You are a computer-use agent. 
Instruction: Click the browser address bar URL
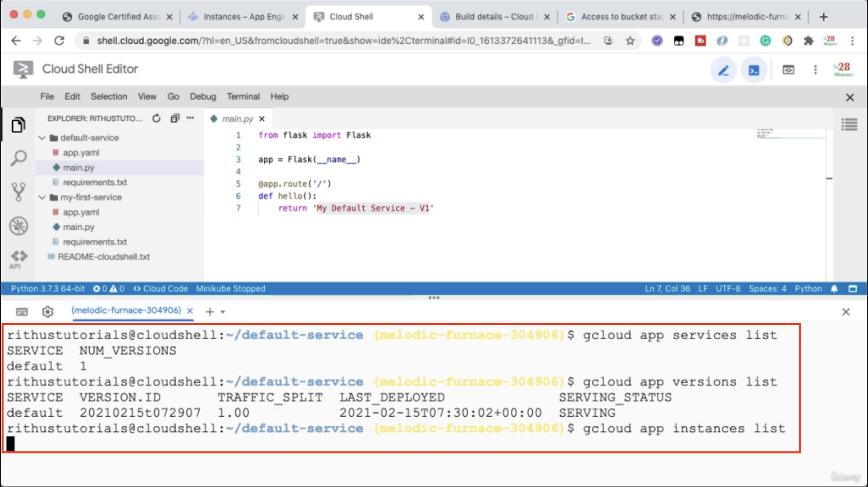343,41
